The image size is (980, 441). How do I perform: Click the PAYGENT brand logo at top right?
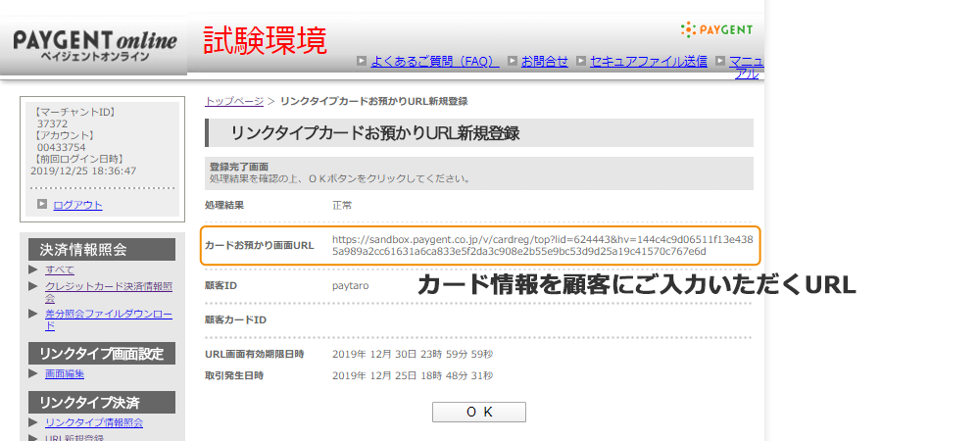pos(717,29)
